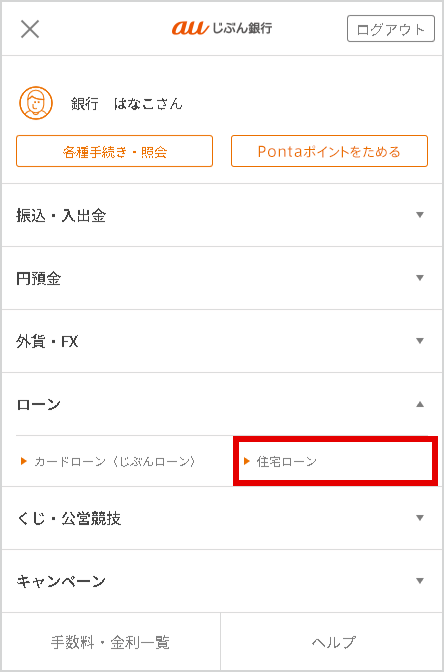This screenshot has height=672, width=444.
Task: Expand the 外貨・FX section arrow
Action: [420, 341]
